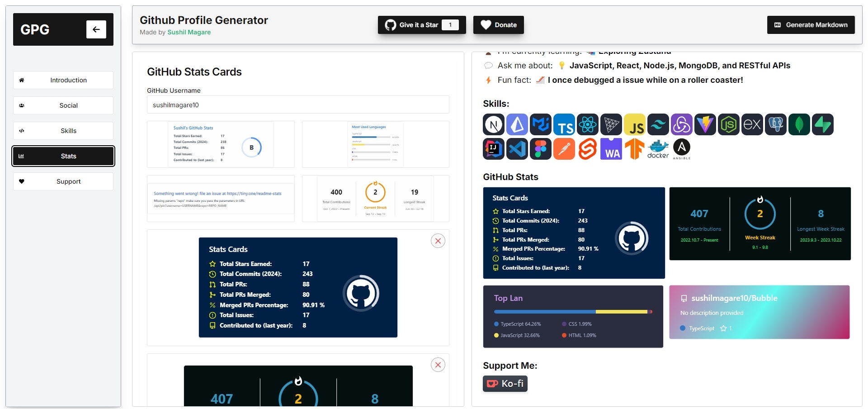
Task: Open the Support section
Action: [x=63, y=181]
